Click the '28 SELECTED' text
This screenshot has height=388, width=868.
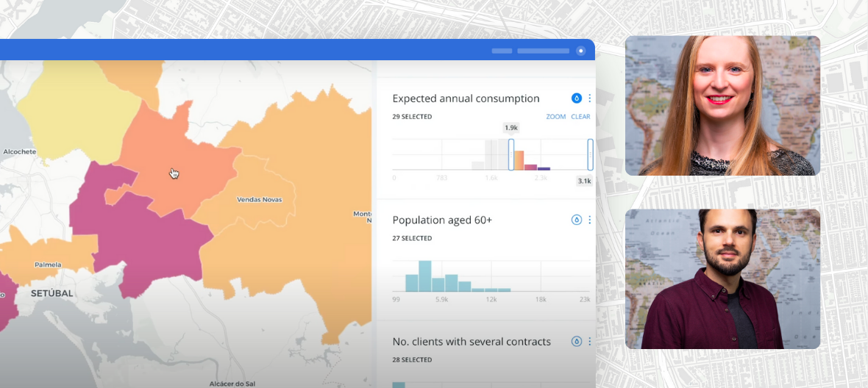click(x=413, y=360)
